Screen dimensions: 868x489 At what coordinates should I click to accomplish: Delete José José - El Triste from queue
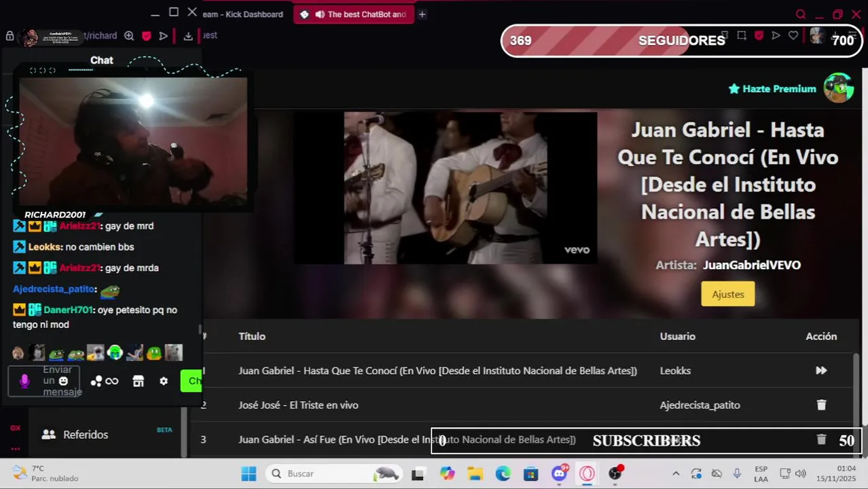pos(821,405)
